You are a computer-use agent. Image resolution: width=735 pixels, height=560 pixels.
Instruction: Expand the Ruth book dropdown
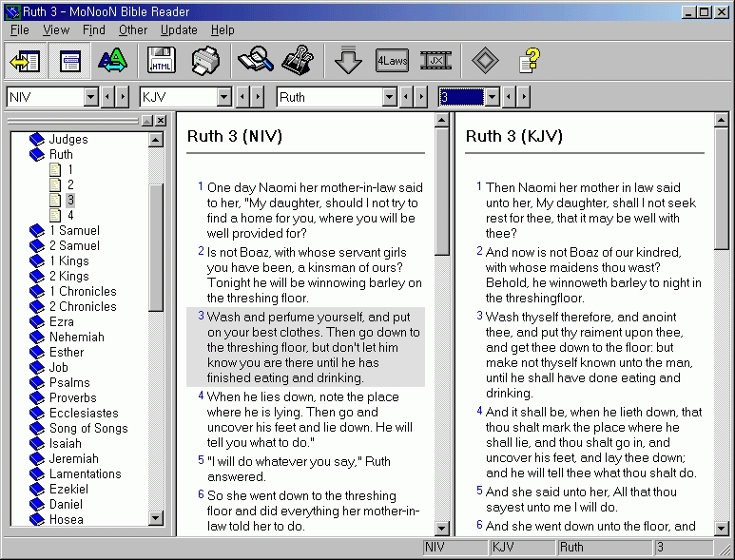pyautogui.click(x=389, y=98)
